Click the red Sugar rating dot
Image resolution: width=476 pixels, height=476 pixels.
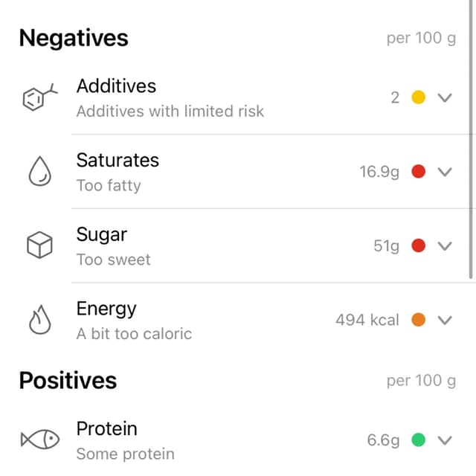(418, 245)
